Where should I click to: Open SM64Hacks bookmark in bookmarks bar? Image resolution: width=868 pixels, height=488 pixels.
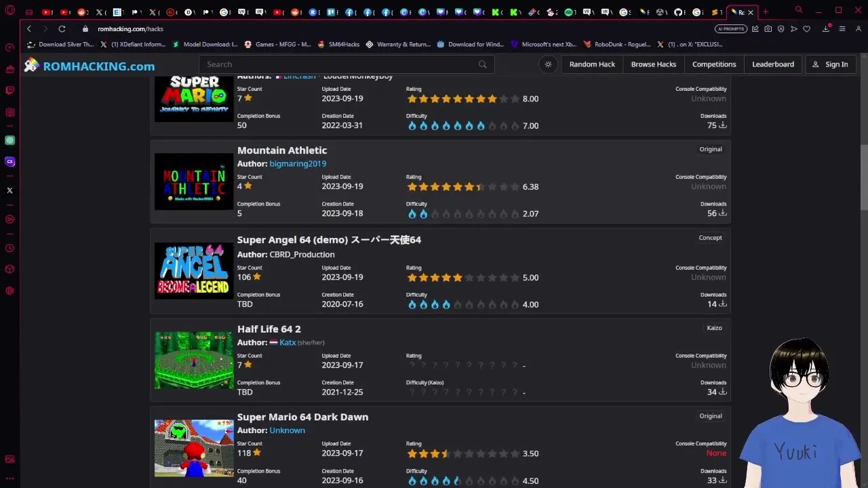pyautogui.click(x=338, y=44)
